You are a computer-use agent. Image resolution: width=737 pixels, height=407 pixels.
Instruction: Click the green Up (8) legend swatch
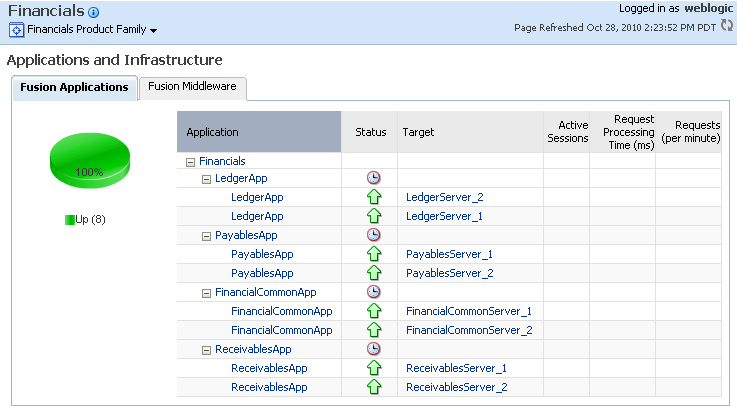70,219
